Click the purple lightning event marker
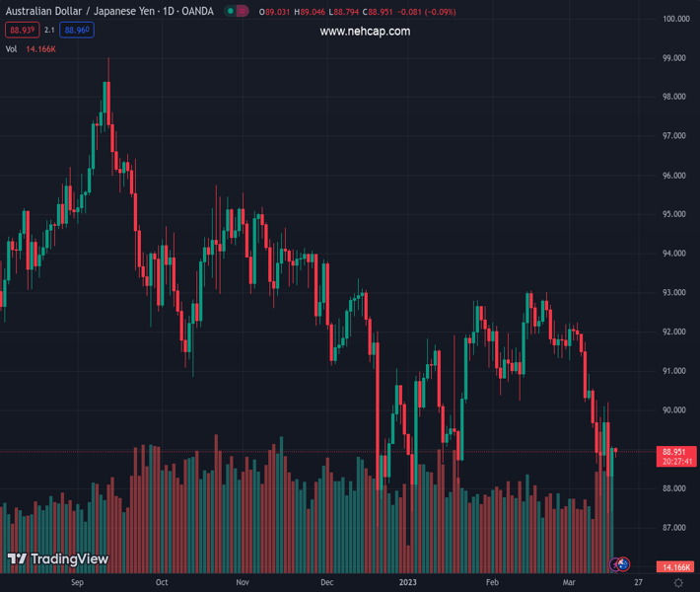The height and width of the screenshot is (592, 700). pos(615,564)
